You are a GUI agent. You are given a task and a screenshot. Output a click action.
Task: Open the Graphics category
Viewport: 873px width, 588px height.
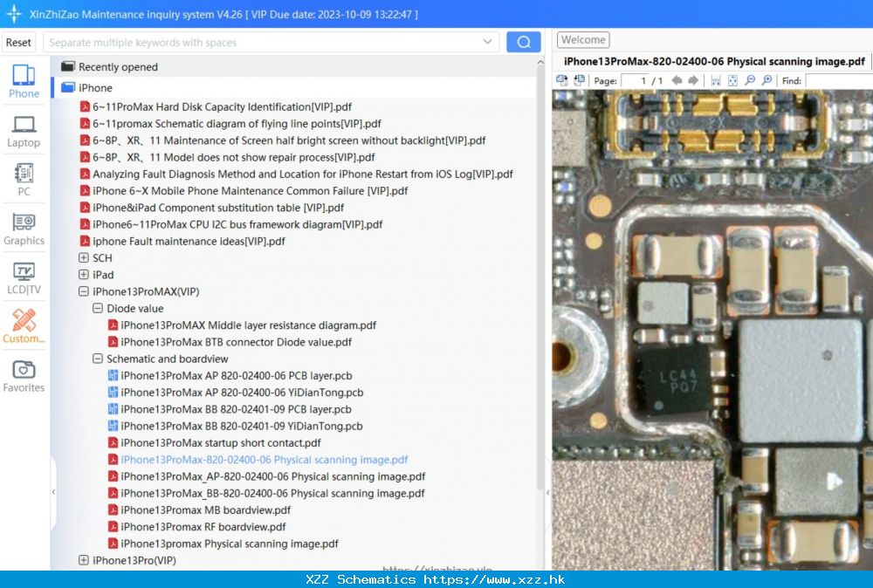(x=24, y=228)
